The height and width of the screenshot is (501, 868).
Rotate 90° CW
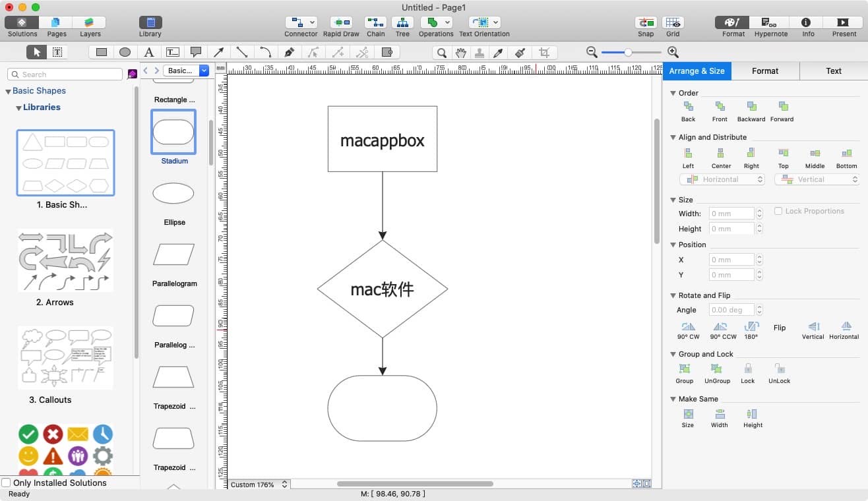coord(688,330)
